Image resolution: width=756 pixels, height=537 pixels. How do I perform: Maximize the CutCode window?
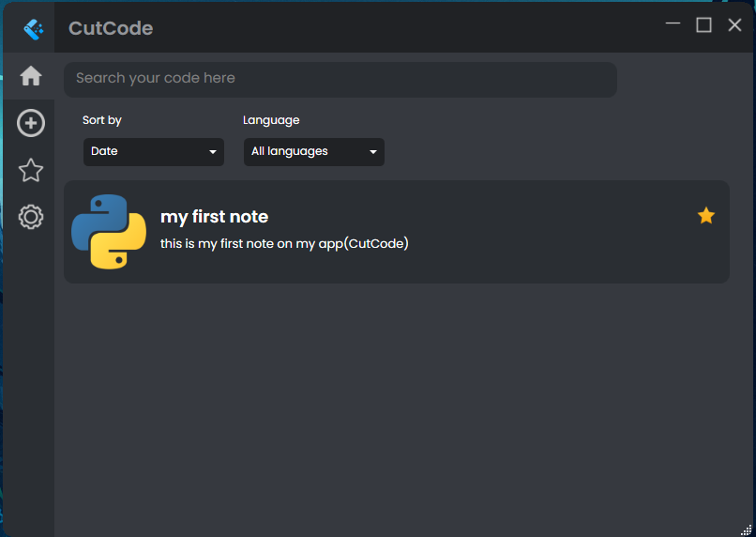[703, 24]
